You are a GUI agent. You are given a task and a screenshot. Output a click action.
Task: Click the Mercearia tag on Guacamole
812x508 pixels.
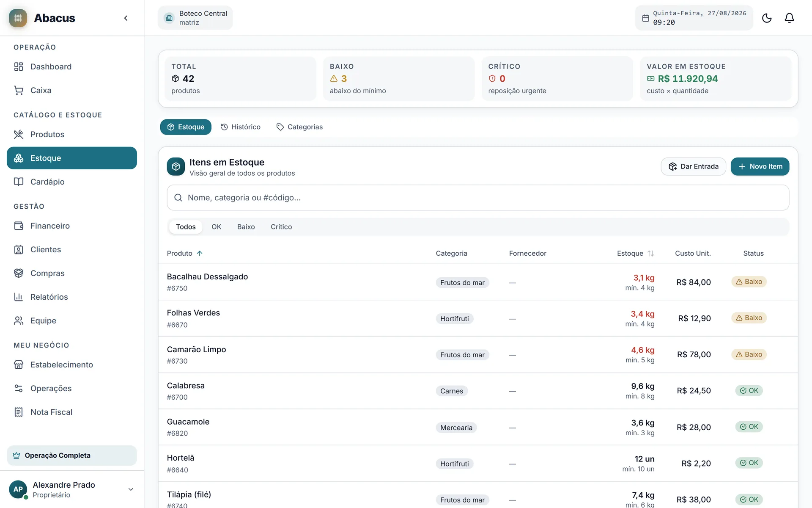[x=456, y=428]
